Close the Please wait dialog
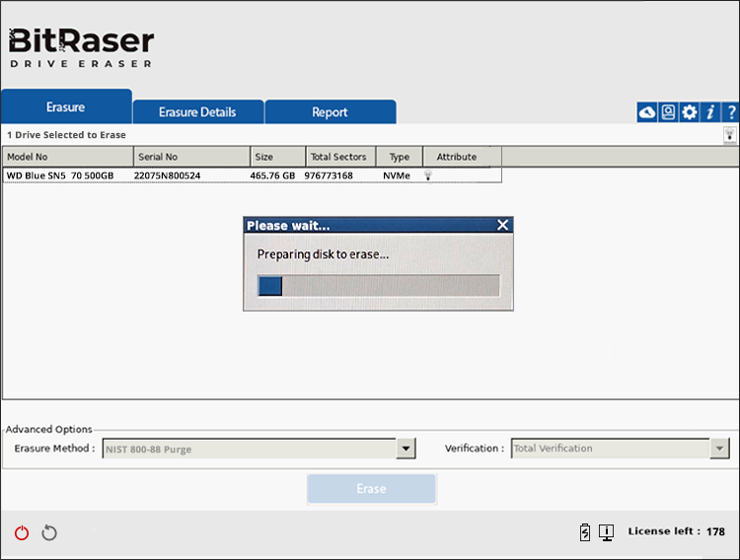740x560 pixels. 502,226
